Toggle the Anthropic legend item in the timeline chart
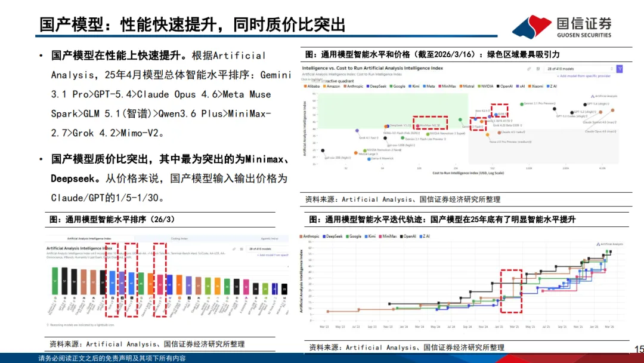The image size is (644, 363). 309,236
